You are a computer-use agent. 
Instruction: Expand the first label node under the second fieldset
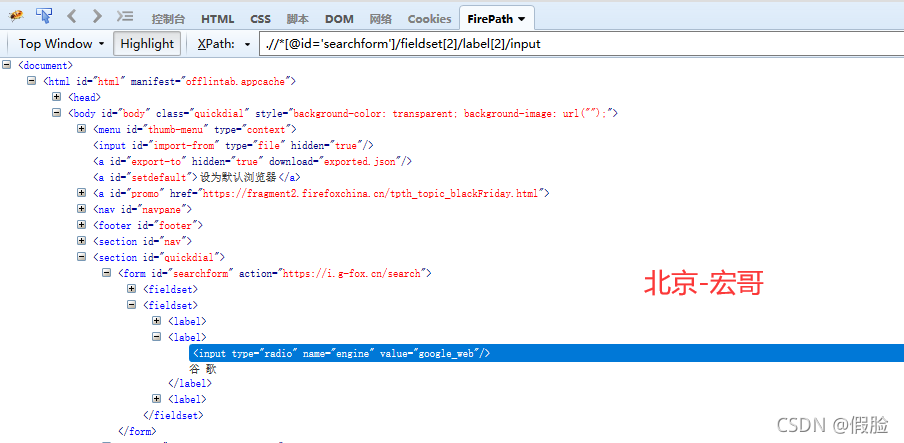156,321
